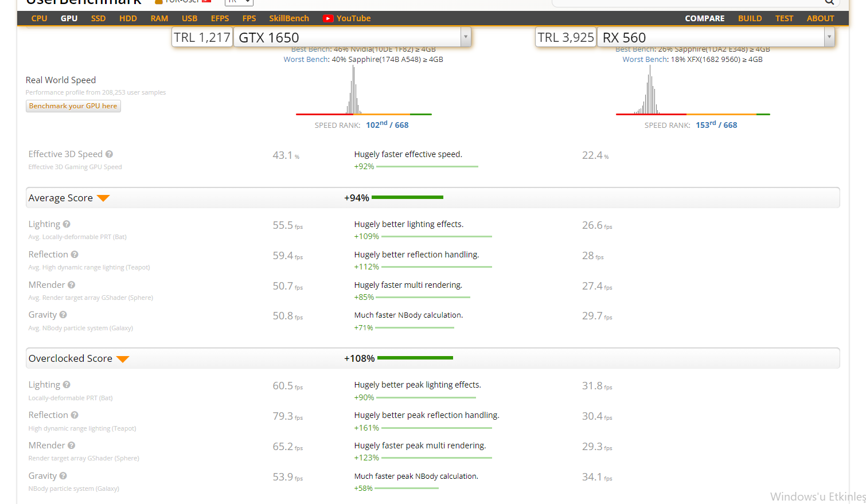This screenshot has height=504, width=866.
Task: Click the 59.4 fps reflection value
Action: click(x=287, y=256)
